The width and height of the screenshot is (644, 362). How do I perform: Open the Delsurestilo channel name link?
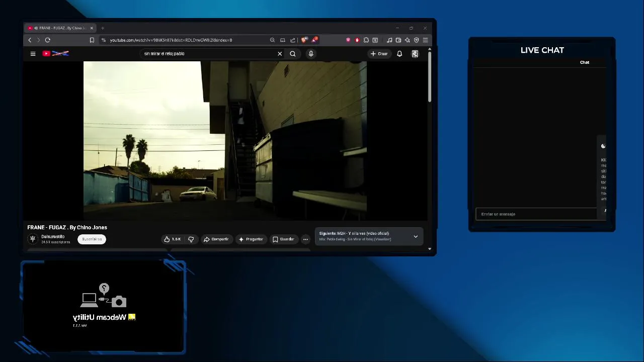[x=53, y=236]
